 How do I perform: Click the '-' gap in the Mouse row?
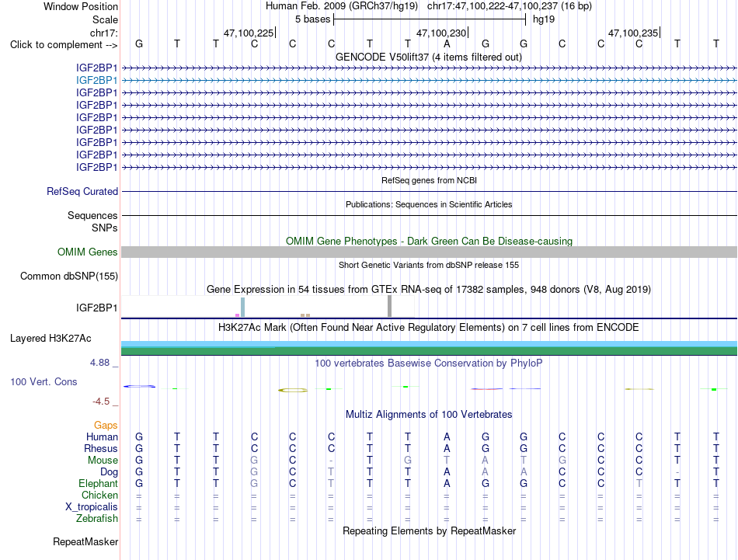tap(332, 461)
